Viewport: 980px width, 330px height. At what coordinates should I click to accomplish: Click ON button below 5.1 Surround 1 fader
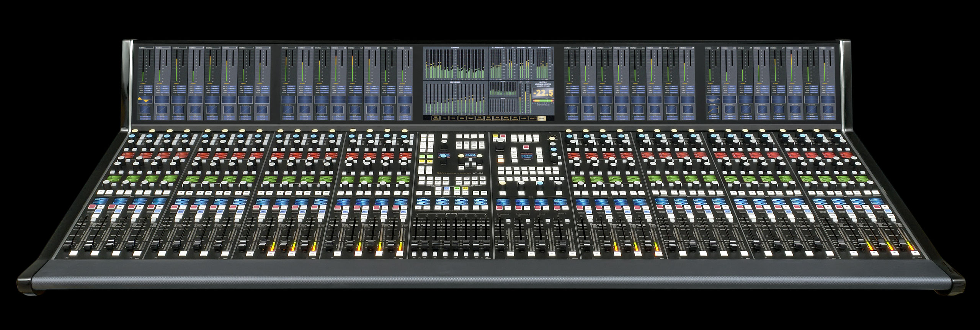tap(511, 254)
